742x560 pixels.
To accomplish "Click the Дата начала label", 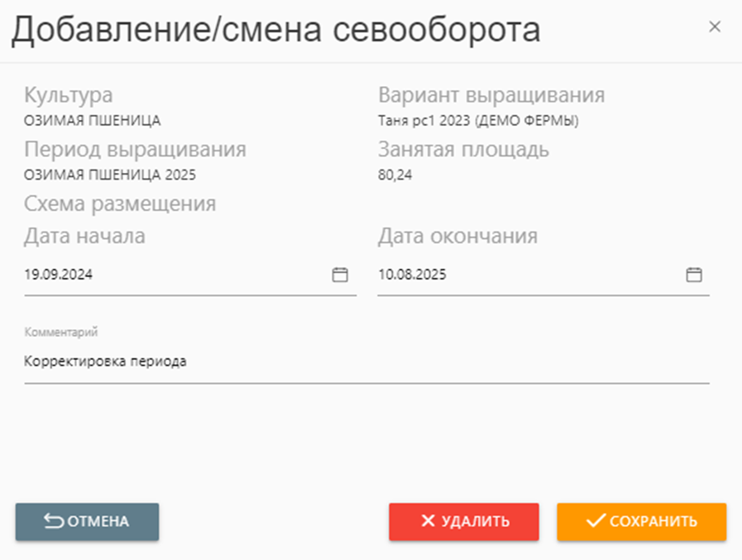I will 85,236.
